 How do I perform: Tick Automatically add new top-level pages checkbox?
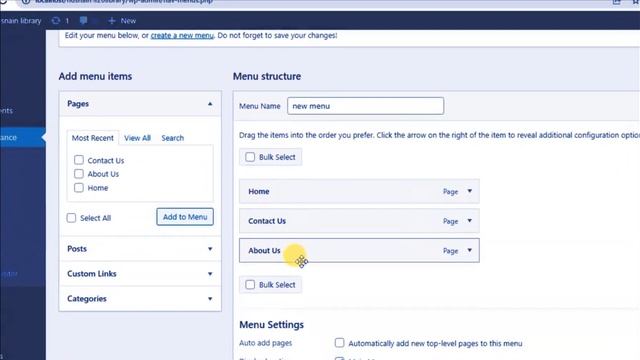340,343
